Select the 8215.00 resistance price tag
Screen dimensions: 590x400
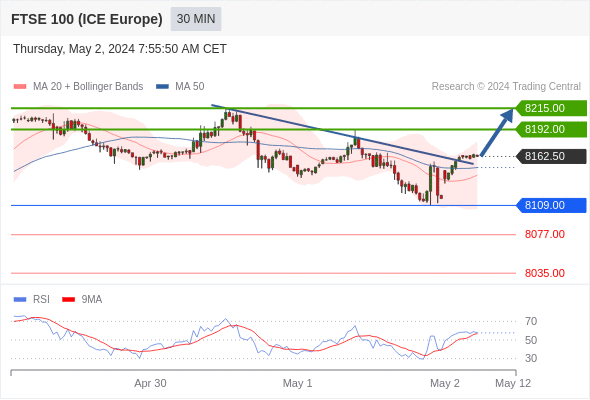pos(551,108)
